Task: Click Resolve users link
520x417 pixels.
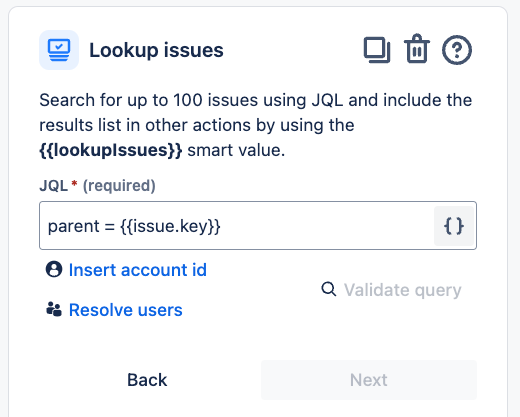Action: click(126, 310)
